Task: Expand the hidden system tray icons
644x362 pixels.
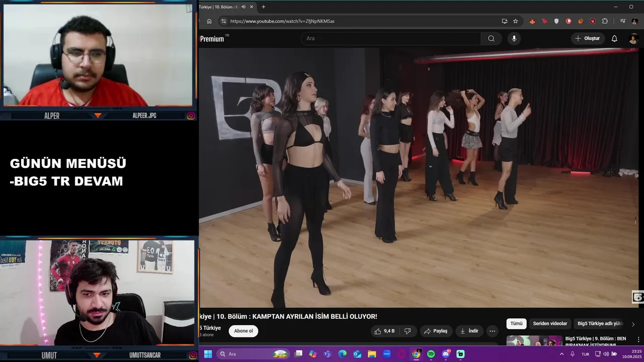Action: pos(561,354)
